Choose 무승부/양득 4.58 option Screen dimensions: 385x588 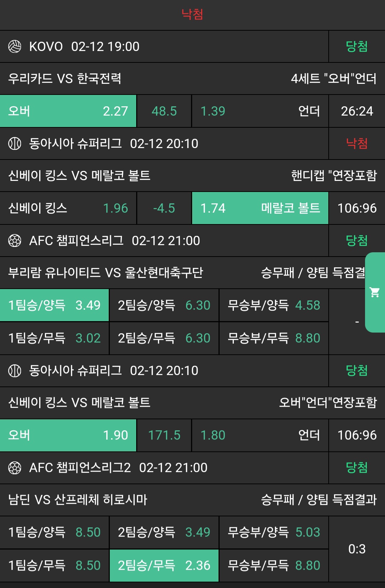[x=274, y=305]
